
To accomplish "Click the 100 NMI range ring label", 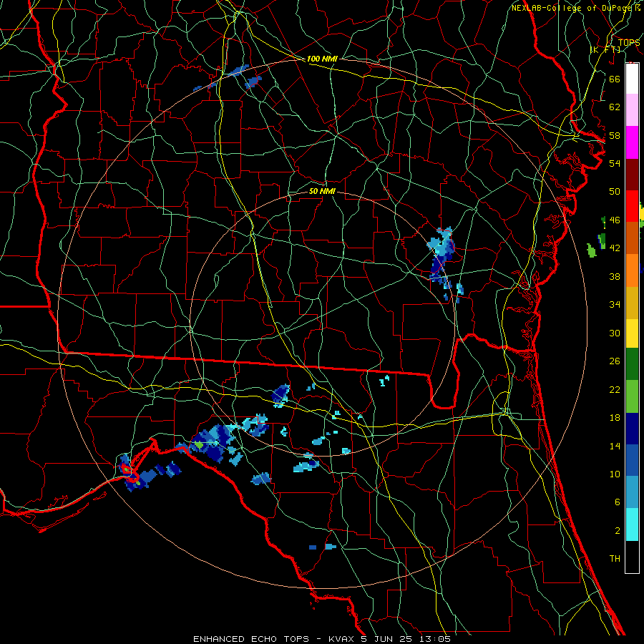I will click(322, 59).
